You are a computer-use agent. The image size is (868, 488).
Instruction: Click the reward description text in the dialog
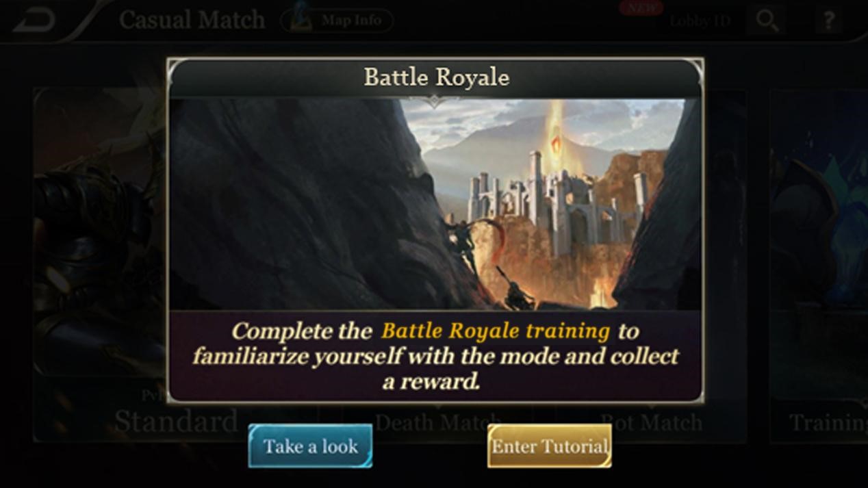pos(435,356)
